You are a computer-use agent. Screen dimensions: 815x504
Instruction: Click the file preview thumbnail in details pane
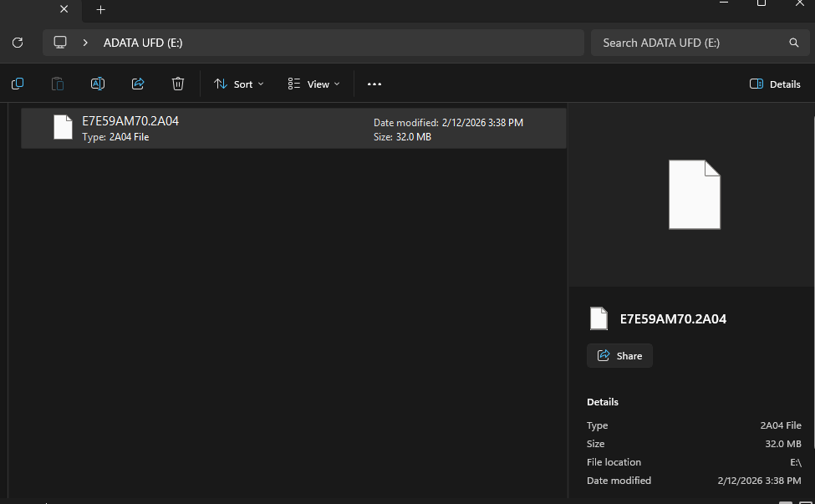coord(694,194)
